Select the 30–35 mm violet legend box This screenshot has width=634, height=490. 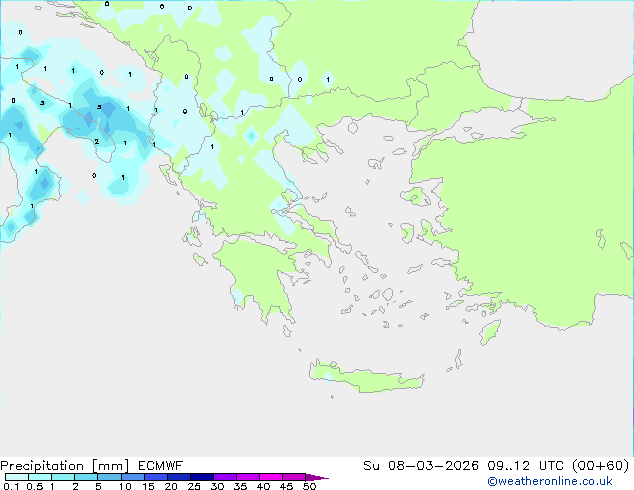tap(225, 477)
